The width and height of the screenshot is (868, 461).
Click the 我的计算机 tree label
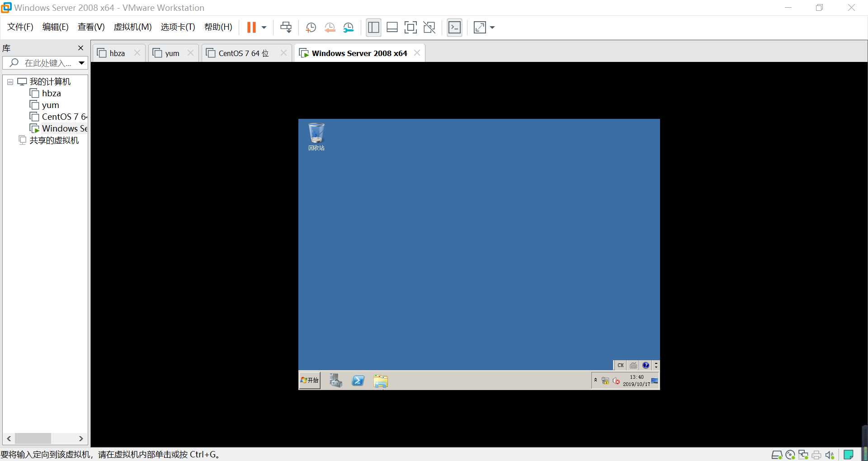[x=50, y=82]
